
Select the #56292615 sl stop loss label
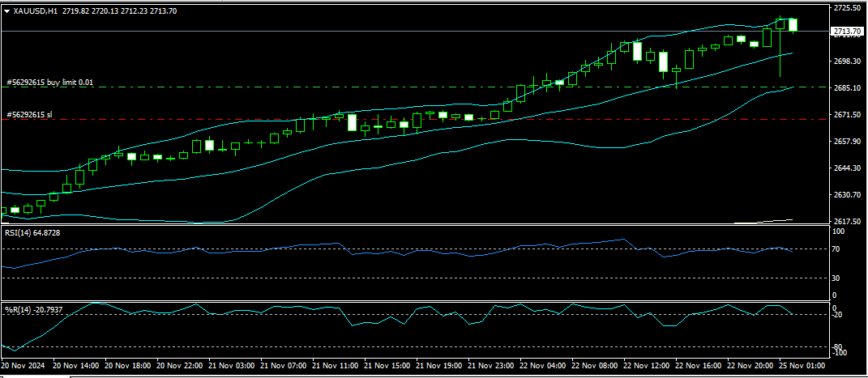29,115
